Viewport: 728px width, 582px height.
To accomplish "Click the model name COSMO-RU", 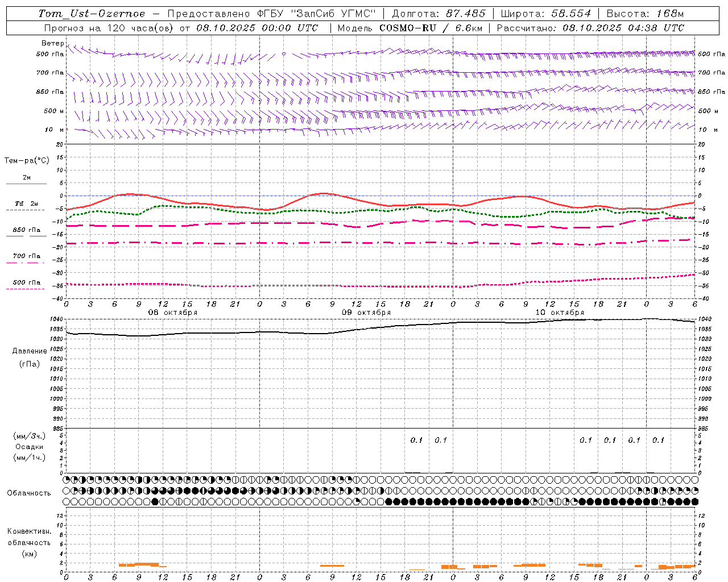I will point(407,28).
